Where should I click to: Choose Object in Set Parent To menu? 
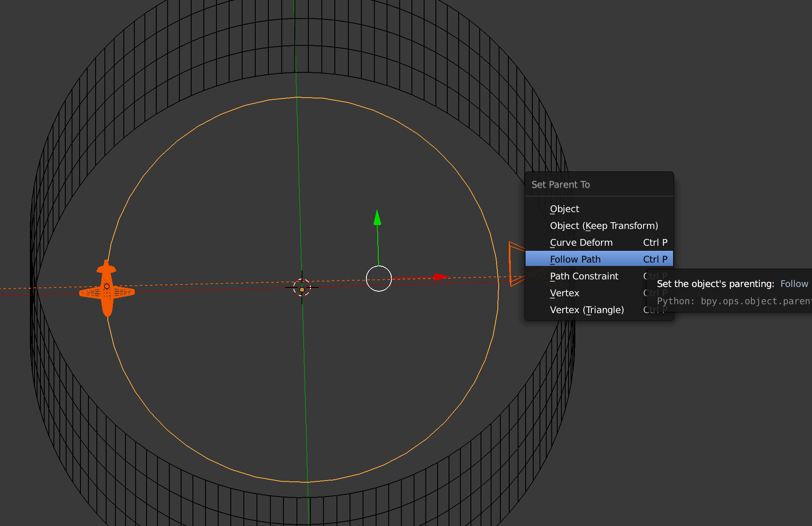599,209
